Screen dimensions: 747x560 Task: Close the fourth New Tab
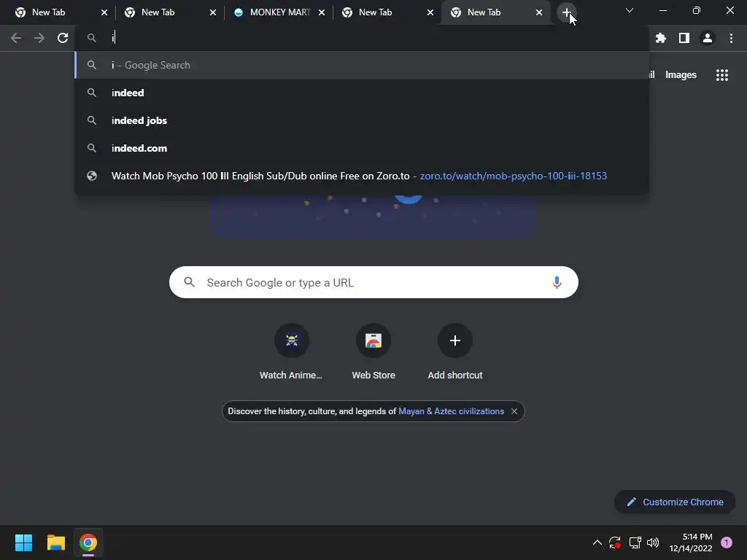tap(430, 12)
